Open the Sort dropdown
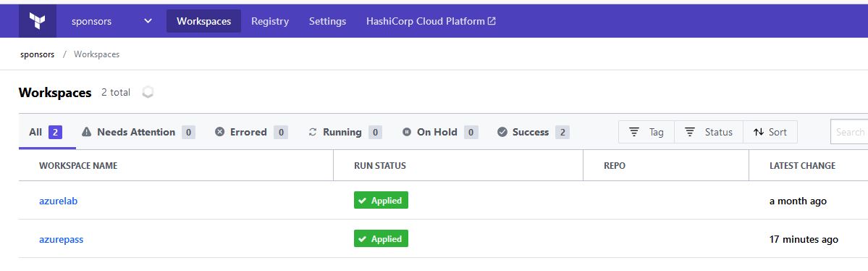This screenshot has height=271, width=868. tap(770, 132)
